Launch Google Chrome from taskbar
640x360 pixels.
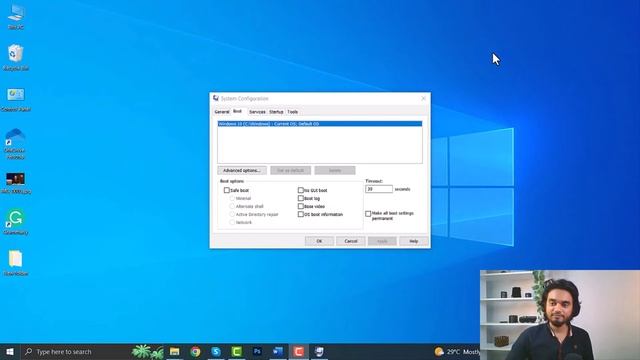(x=196, y=351)
